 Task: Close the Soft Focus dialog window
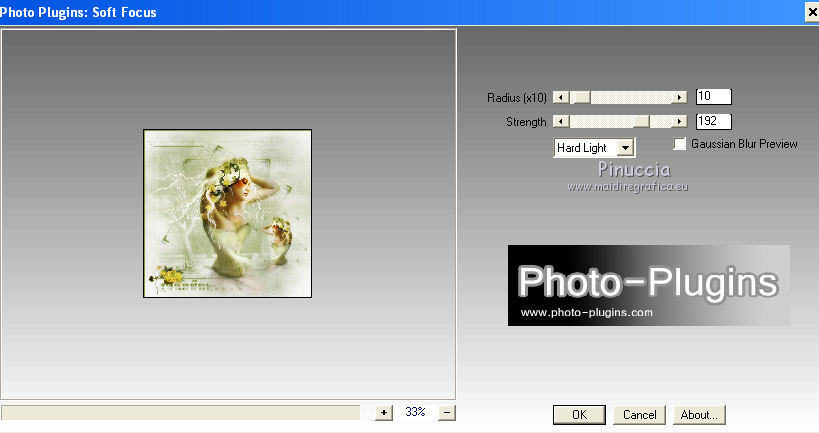pyautogui.click(x=812, y=13)
